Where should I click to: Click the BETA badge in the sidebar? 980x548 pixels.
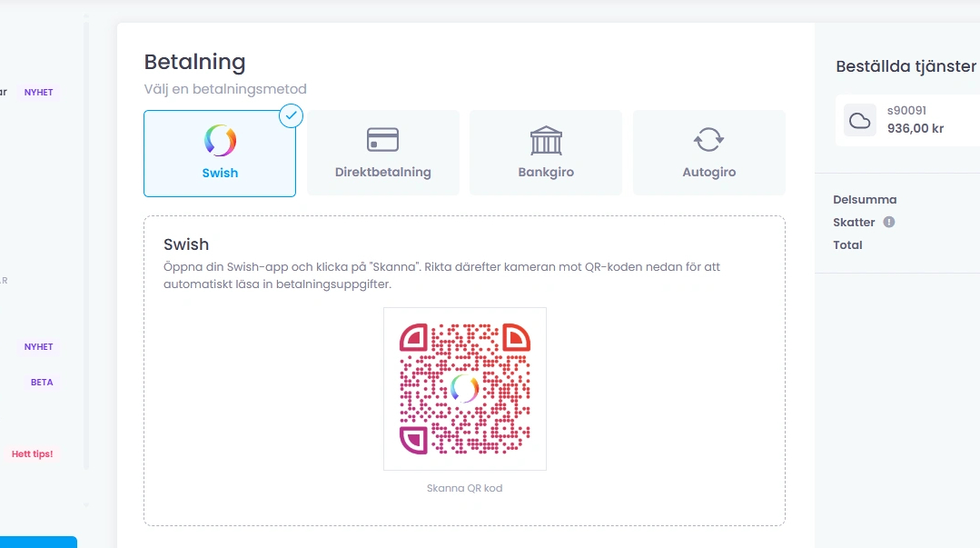coord(42,383)
